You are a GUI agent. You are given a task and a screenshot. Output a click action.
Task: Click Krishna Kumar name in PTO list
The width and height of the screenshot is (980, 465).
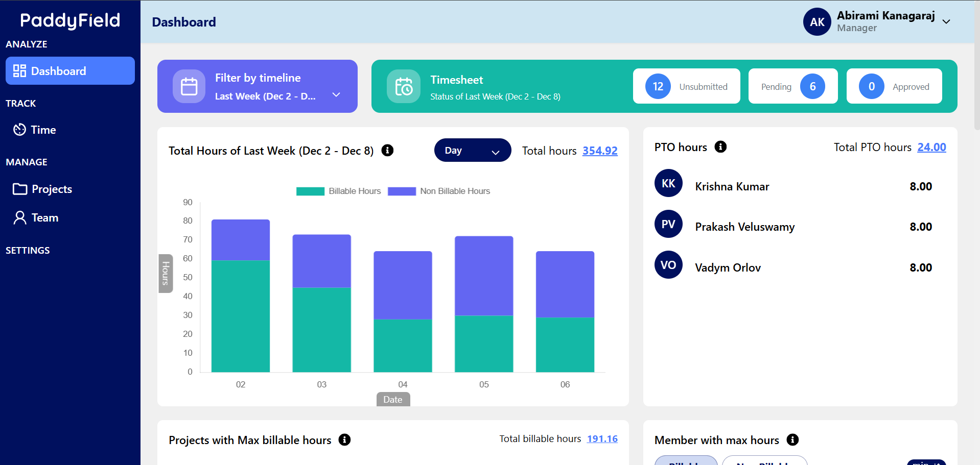pyautogui.click(x=732, y=186)
